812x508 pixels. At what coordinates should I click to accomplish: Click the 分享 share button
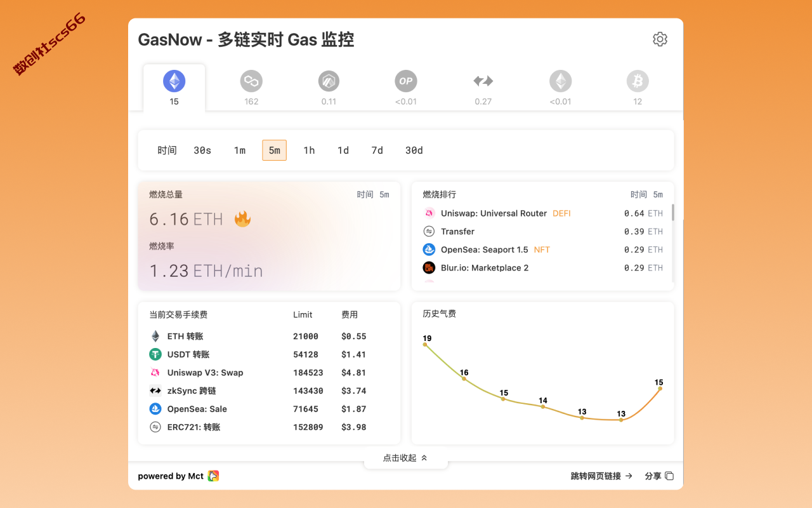(x=659, y=476)
